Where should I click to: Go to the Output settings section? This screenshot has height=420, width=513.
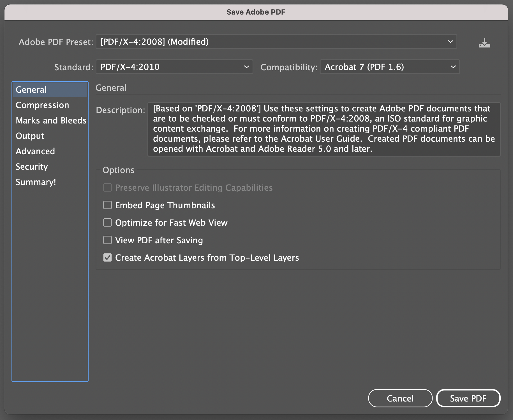pos(30,136)
